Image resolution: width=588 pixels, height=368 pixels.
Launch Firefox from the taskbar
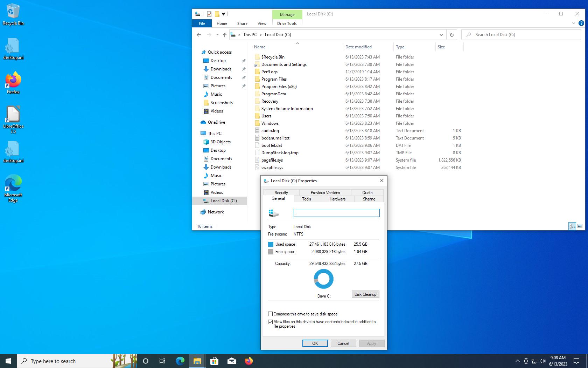[248, 361]
